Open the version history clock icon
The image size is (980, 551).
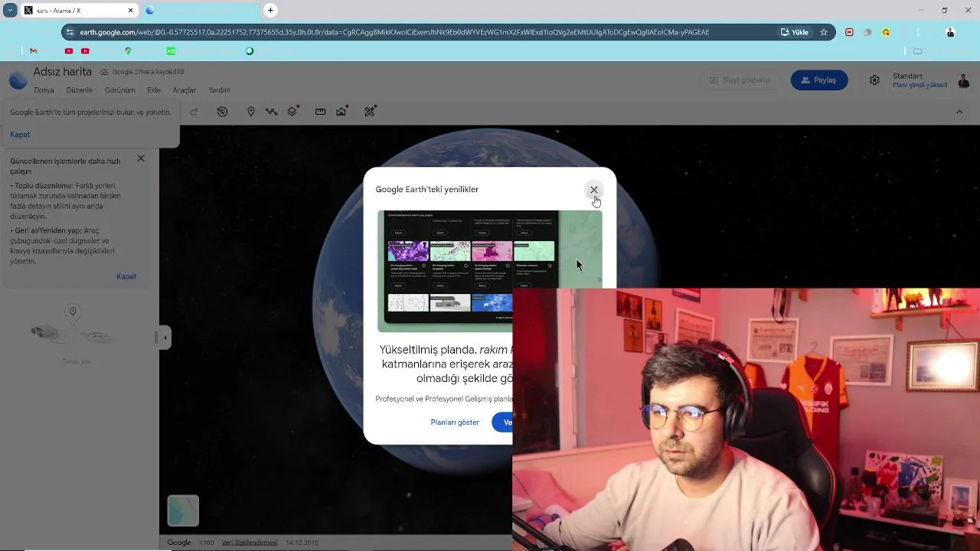click(x=222, y=112)
